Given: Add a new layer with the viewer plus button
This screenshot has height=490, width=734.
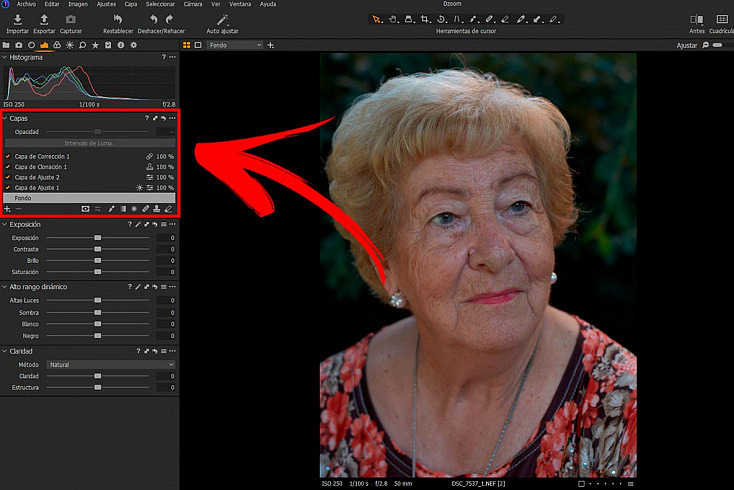Looking at the screenshot, I should 271,45.
